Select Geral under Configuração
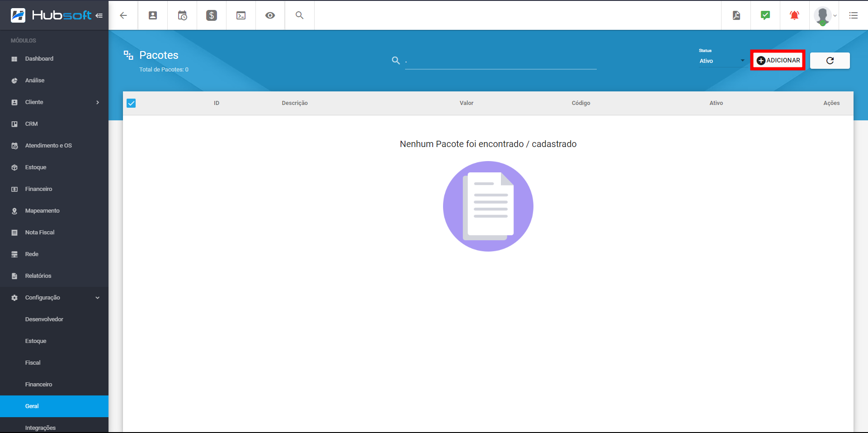Screen dimensions: 868x433 pos(54,406)
